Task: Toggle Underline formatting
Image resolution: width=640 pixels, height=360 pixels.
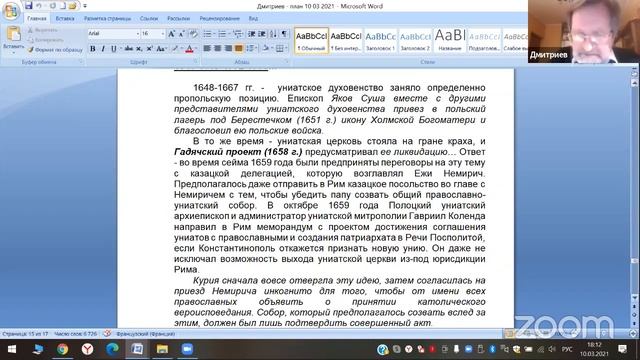Action: coord(114,49)
